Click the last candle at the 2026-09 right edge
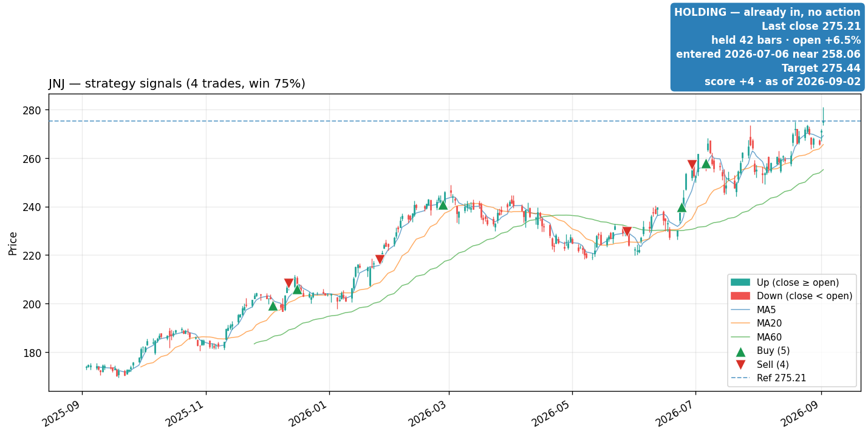Viewport: 868px width, 436px height. tap(823, 117)
